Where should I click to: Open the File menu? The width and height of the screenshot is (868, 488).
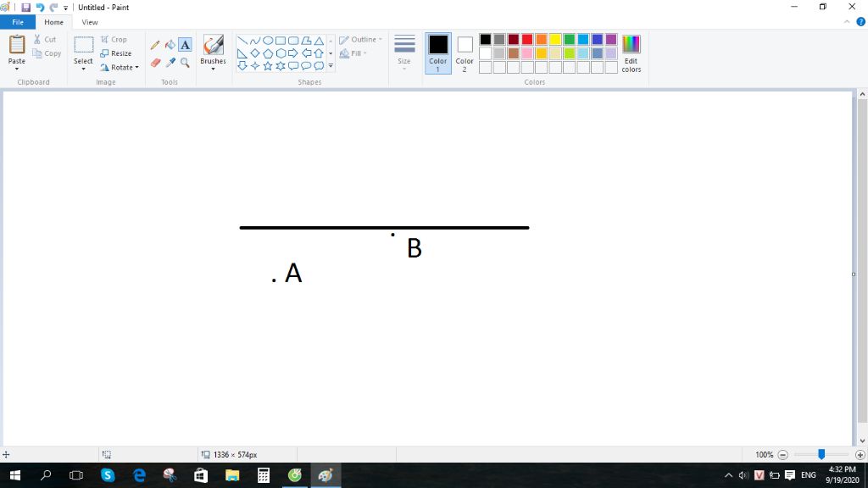[18, 22]
